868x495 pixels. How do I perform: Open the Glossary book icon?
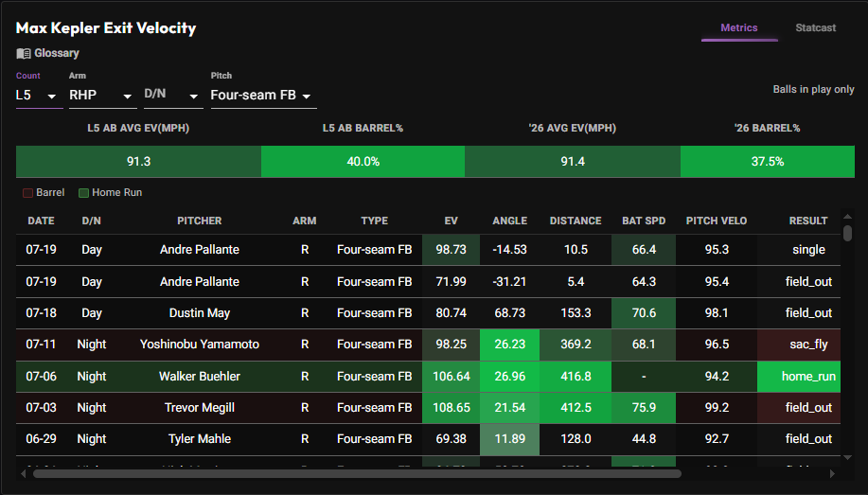coord(24,53)
